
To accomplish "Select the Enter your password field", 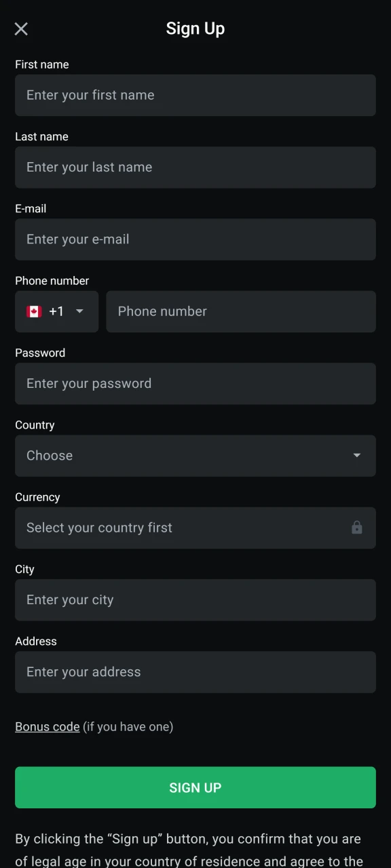I will tap(195, 383).
